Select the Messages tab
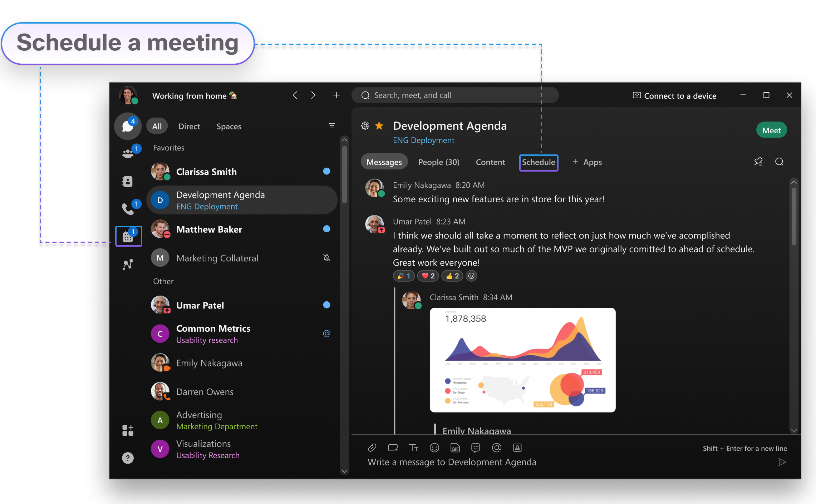This screenshot has height=504, width=816. tap(385, 162)
